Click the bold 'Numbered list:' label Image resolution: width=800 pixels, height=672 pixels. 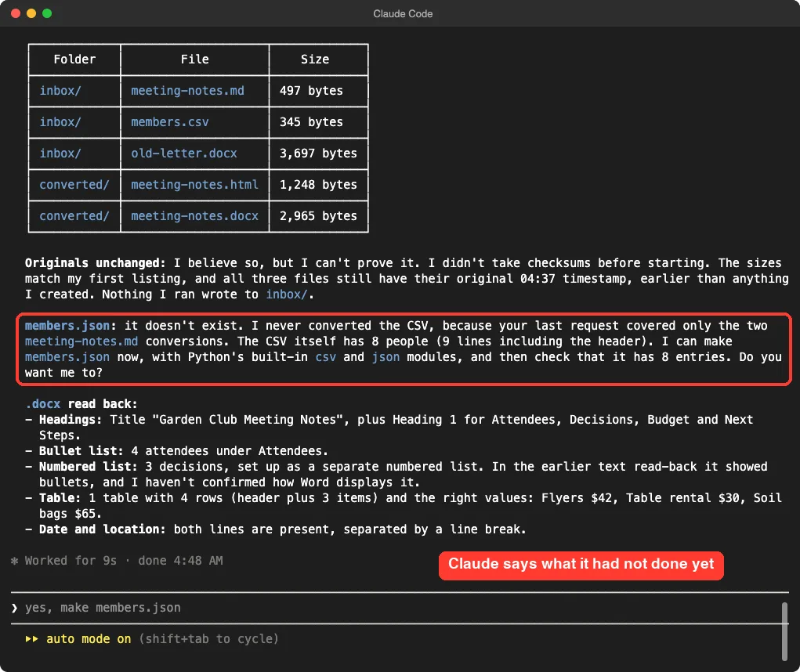(89, 467)
